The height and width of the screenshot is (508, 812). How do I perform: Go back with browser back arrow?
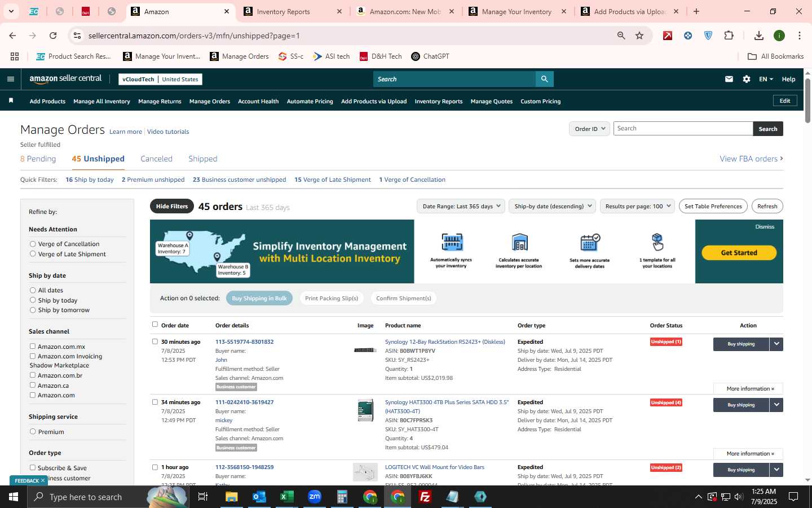point(12,36)
